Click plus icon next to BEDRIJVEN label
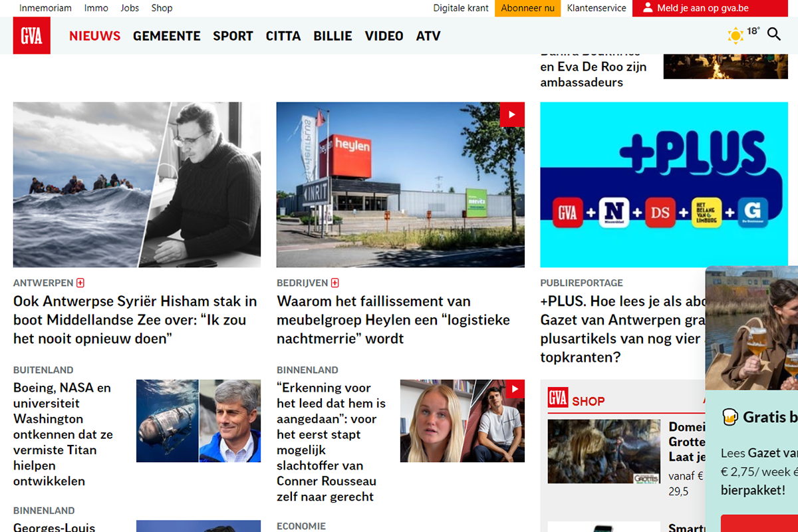The height and width of the screenshot is (532, 798). (x=335, y=283)
